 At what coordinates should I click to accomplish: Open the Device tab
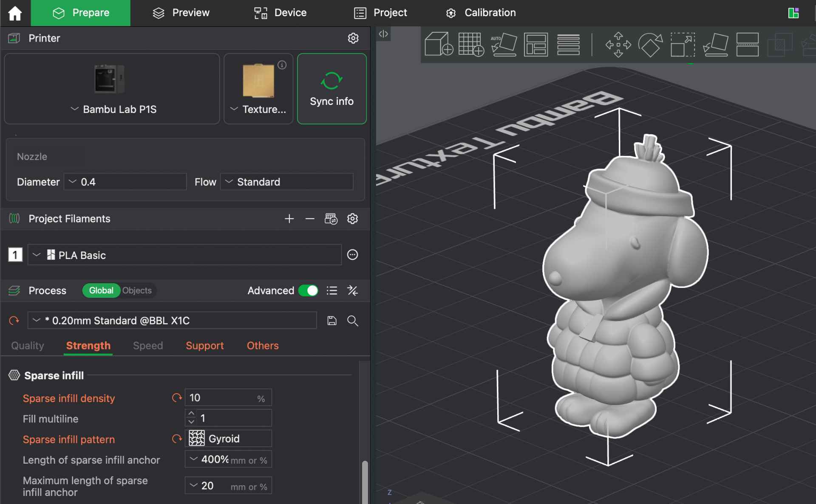(280, 13)
